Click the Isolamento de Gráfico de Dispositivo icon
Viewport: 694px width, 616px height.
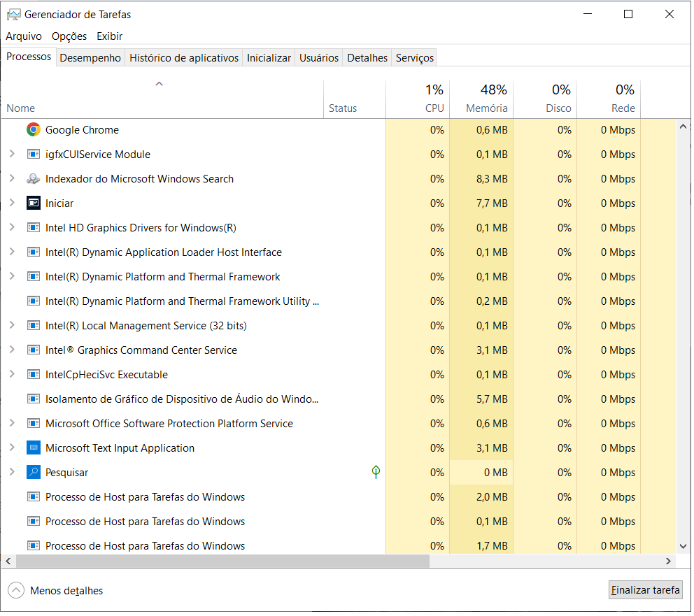coord(33,399)
